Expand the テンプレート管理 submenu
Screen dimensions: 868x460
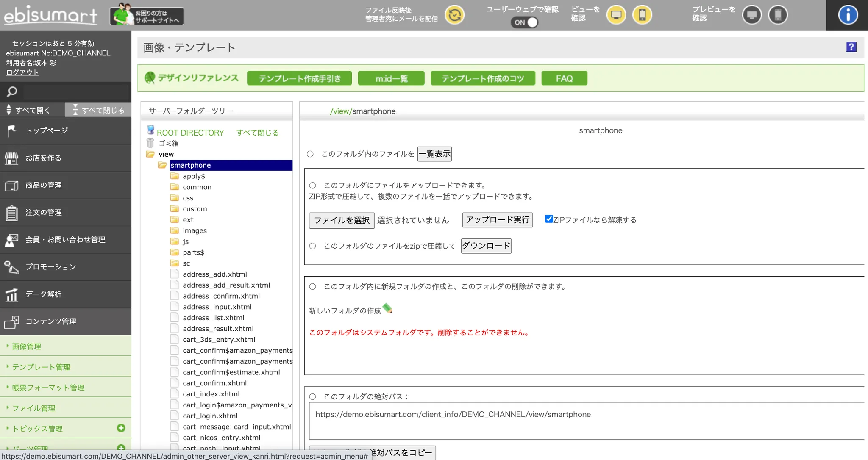point(41,367)
